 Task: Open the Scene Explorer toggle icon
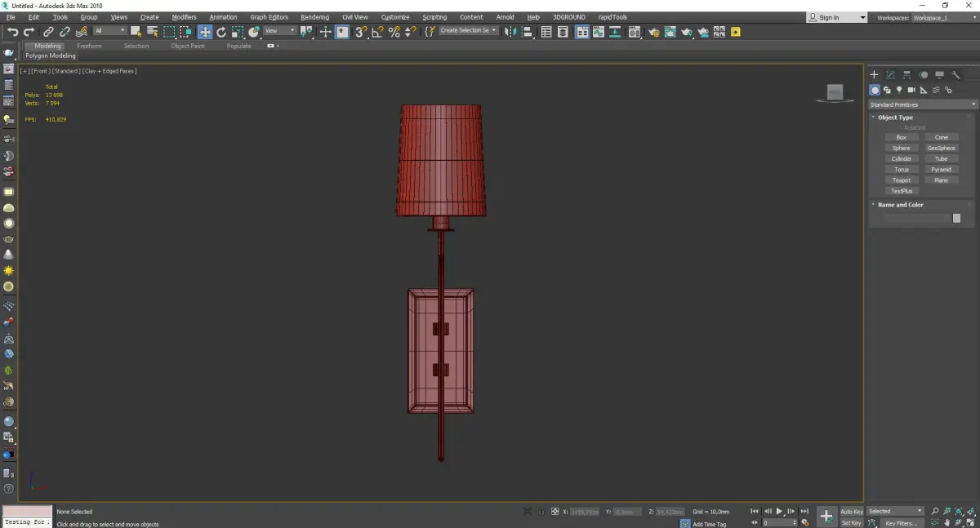point(546,32)
